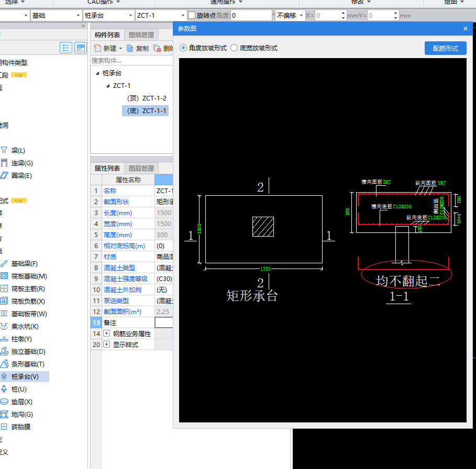The width and height of the screenshot is (476, 469).
Task: Click the 配筋形式 button
Action: pos(445,48)
